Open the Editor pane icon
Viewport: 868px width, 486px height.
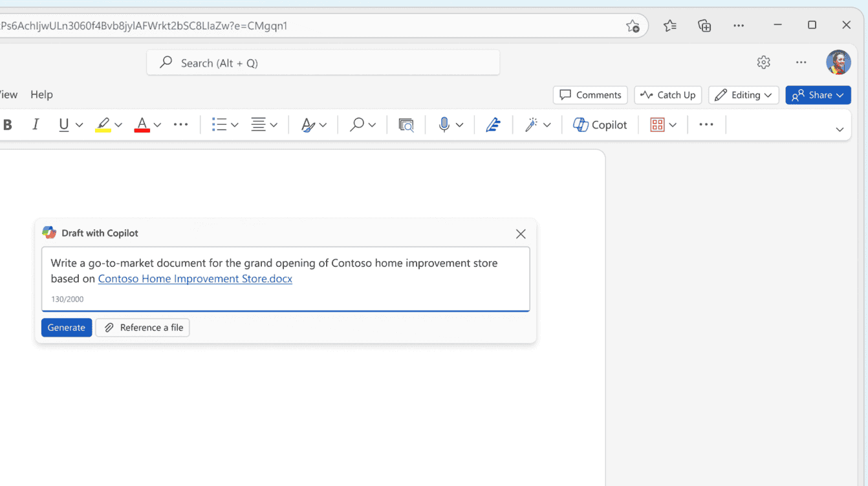tap(494, 124)
